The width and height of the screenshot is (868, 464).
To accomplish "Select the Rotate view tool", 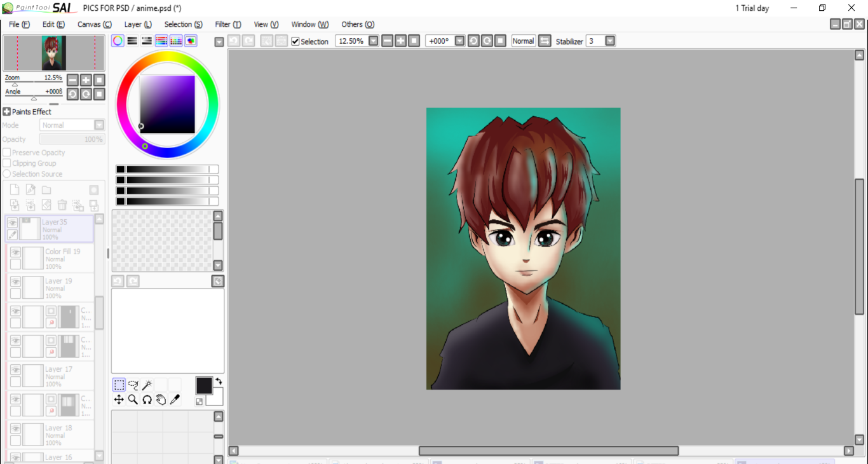I will coord(147,399).
